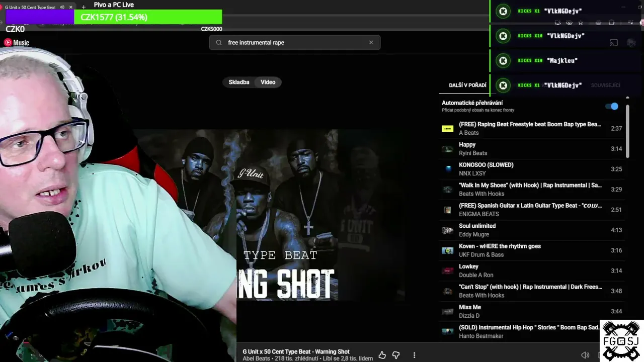
Task: Select queue title '(FREE) Spanish Guitar x Latin Guitar'
Action: click(x=530, y=206)
